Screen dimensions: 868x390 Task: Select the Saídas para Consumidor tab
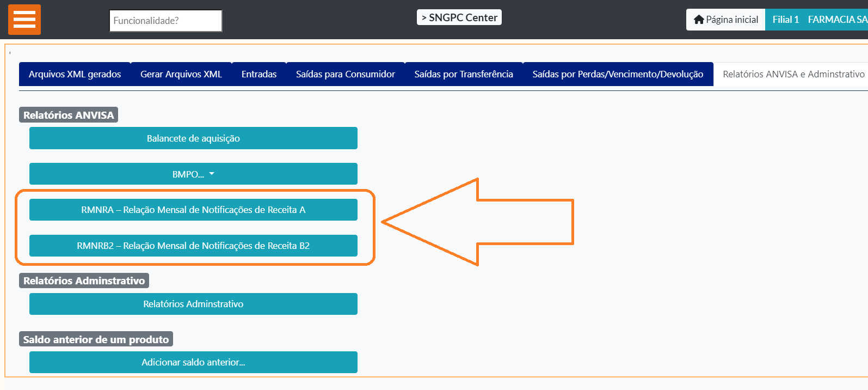(346, 74)
